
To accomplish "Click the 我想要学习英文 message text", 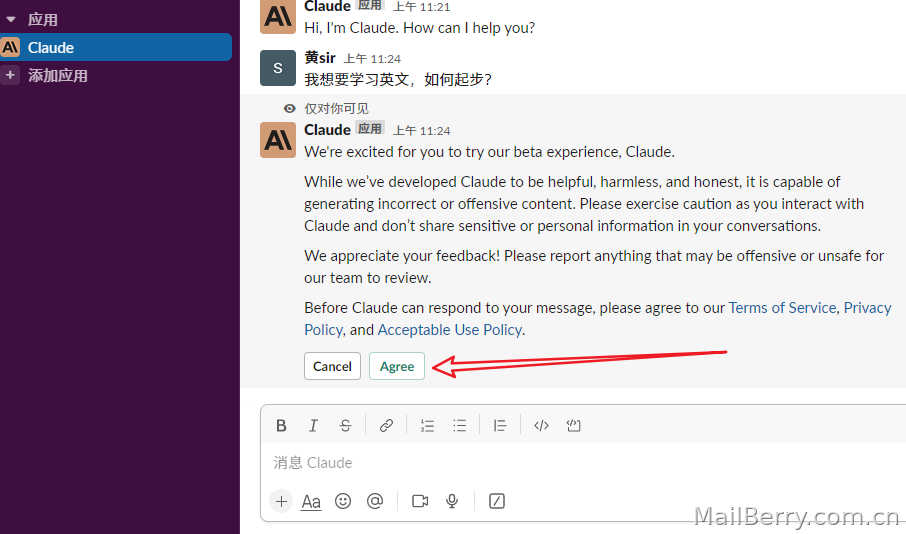I will coord(398,80).
